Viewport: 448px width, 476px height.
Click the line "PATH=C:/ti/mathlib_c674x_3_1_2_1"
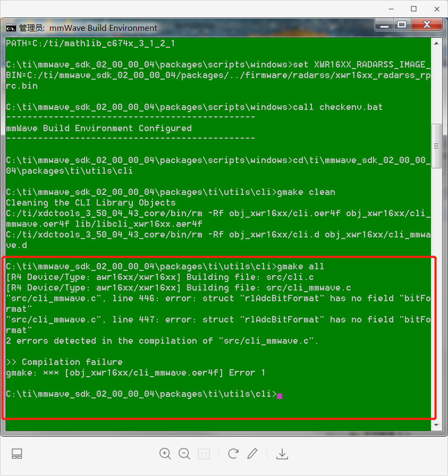click(x=90, y=44)
